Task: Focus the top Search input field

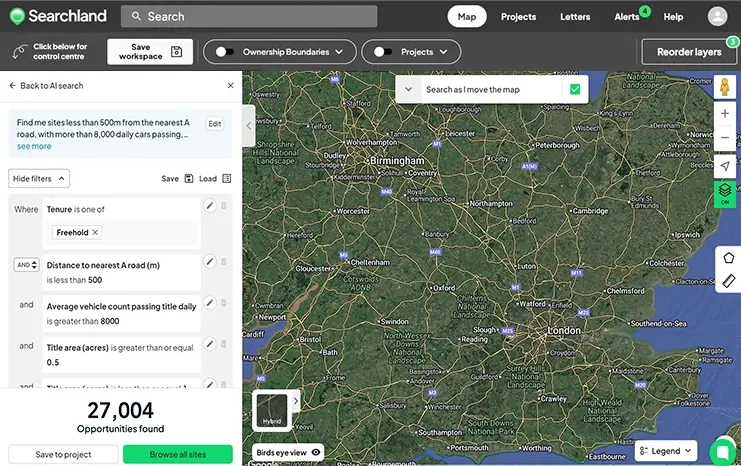Action: click(249, 17)
